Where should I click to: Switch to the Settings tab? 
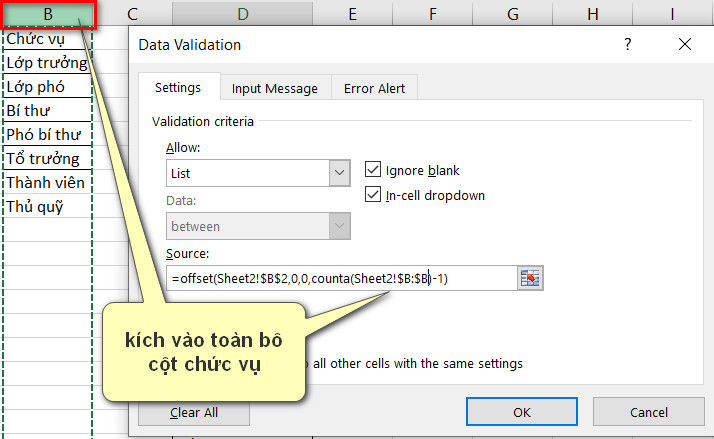tap(178, 87)
